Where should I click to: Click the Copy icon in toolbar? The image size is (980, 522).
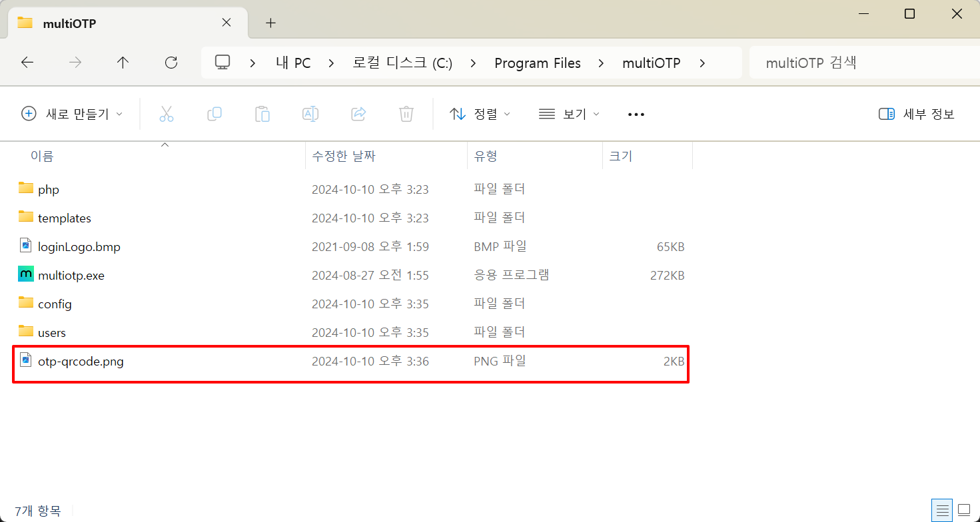tap(215, 114)
